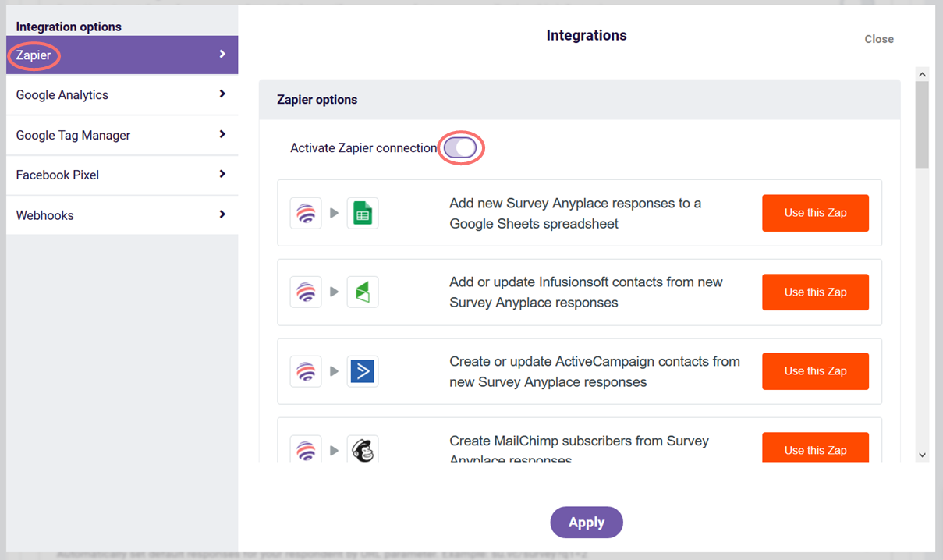Click the scrollbar down arrow

click(x=922, y=455)
